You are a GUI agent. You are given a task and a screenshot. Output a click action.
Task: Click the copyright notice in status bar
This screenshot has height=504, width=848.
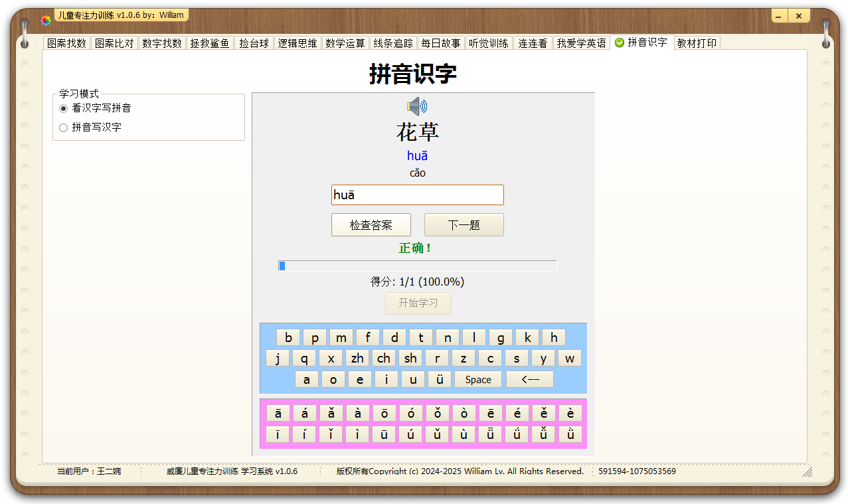click(x=460, y=471)
